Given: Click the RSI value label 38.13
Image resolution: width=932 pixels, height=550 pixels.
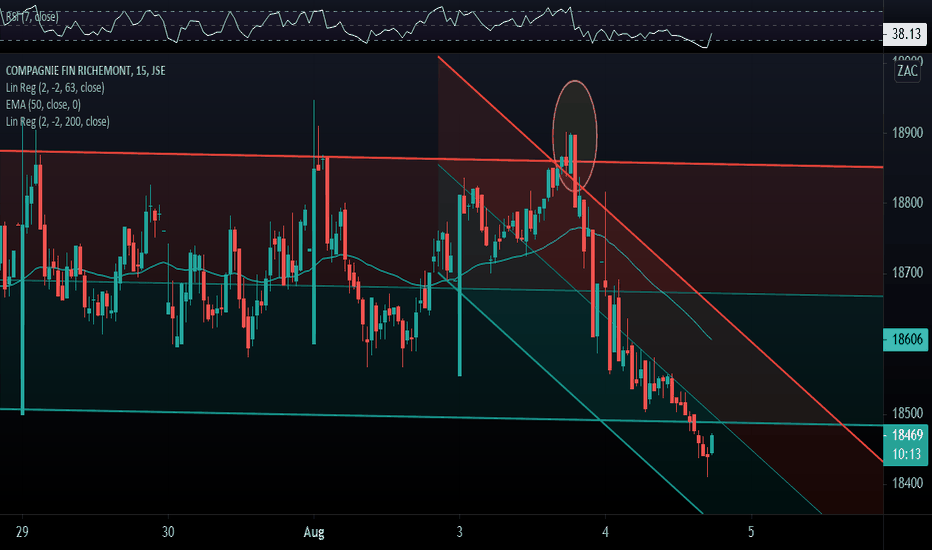Looking at the screenshot, I should pyautogui.click(x=905, y=34).
